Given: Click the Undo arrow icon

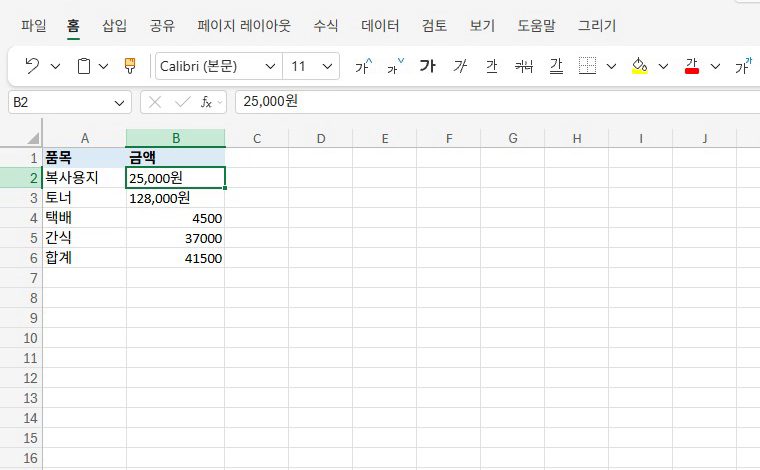Looking at the screenshot, I should click(32, 66).
